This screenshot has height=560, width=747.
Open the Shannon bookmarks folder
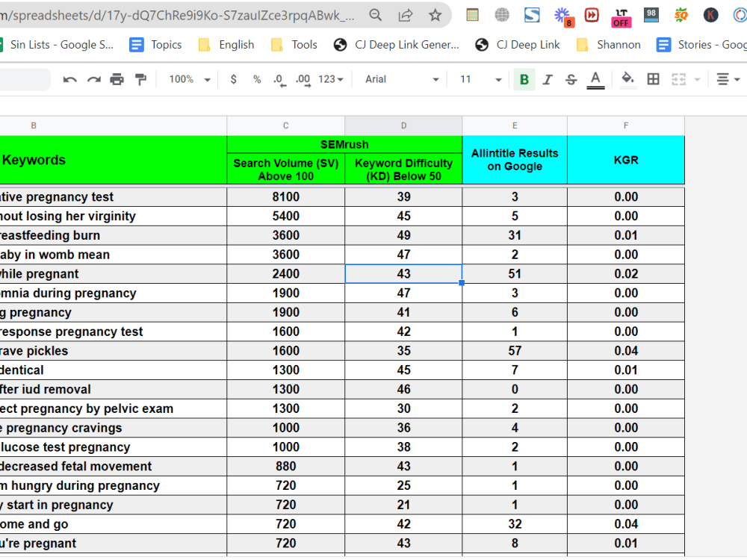pos(608,45)
